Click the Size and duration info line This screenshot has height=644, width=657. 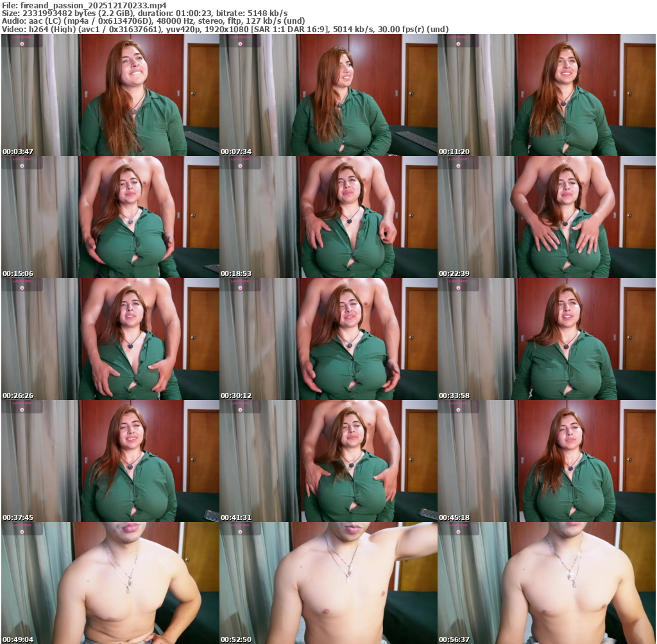(144, 13)
